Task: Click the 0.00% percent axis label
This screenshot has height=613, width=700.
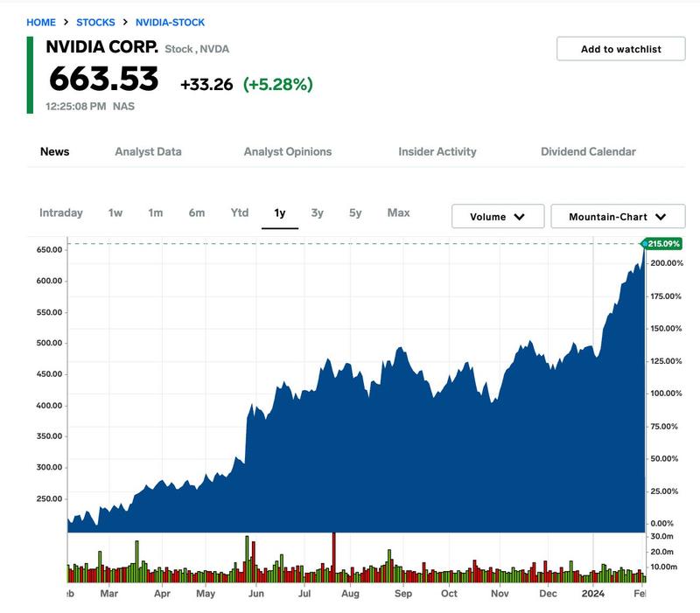Action: coord(661,523)
